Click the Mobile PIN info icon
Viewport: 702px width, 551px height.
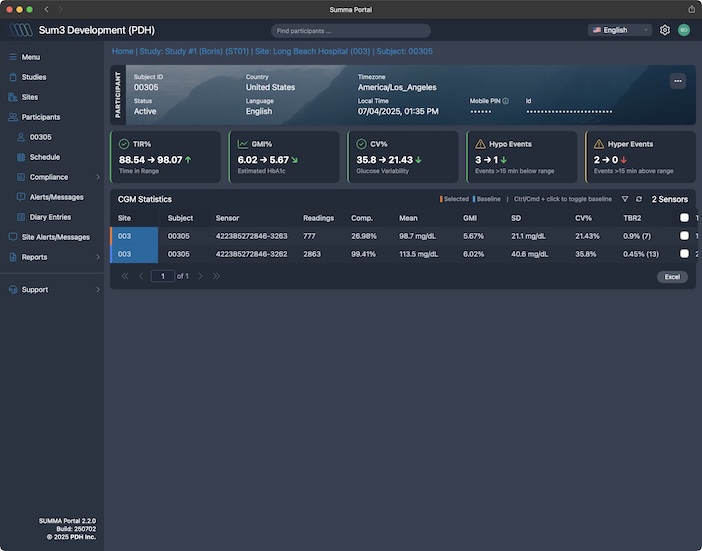505,101
